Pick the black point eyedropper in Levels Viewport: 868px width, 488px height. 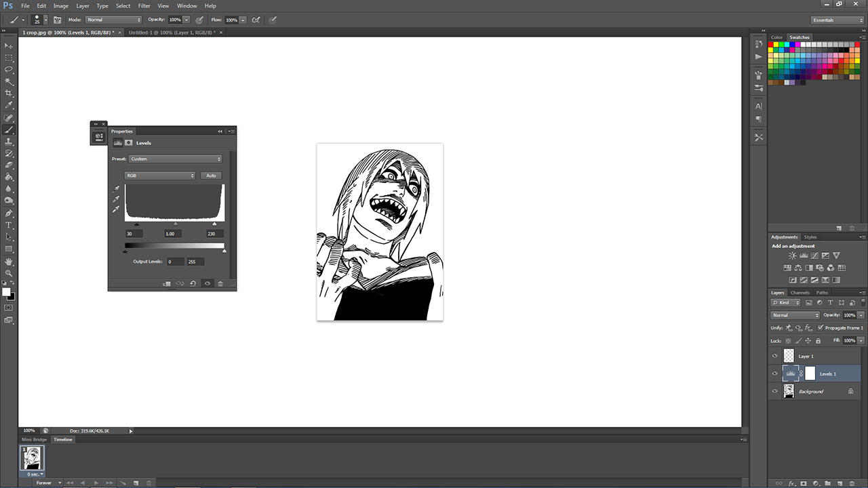[x=116, y=189]
